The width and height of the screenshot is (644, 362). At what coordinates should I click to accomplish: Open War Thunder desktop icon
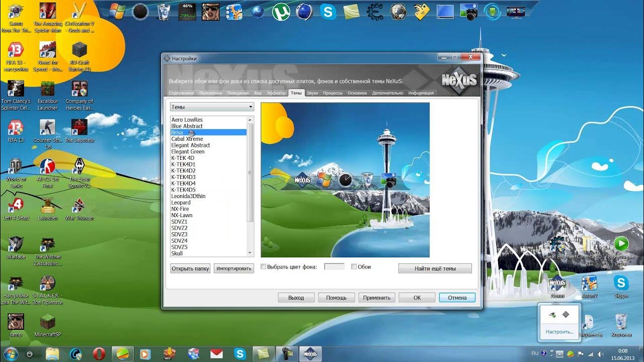[x=79, y=210]
